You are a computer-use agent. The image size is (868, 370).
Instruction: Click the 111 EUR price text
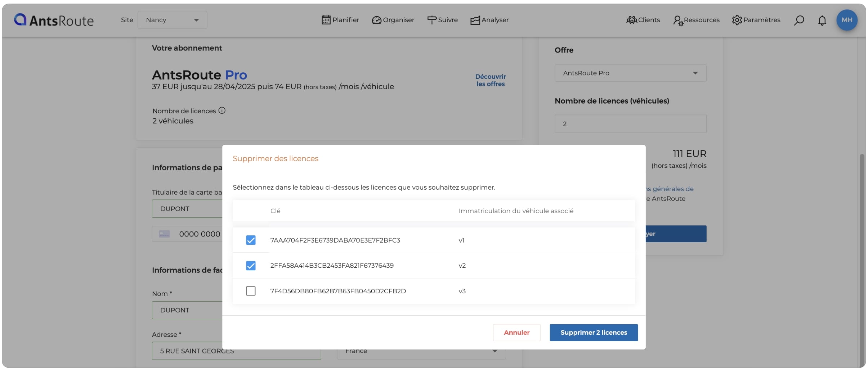(689, 154)
